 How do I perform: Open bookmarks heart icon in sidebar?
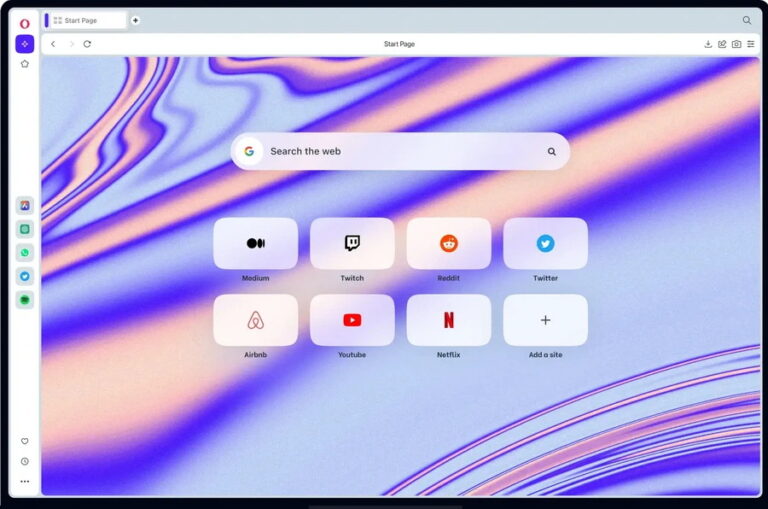24,441
